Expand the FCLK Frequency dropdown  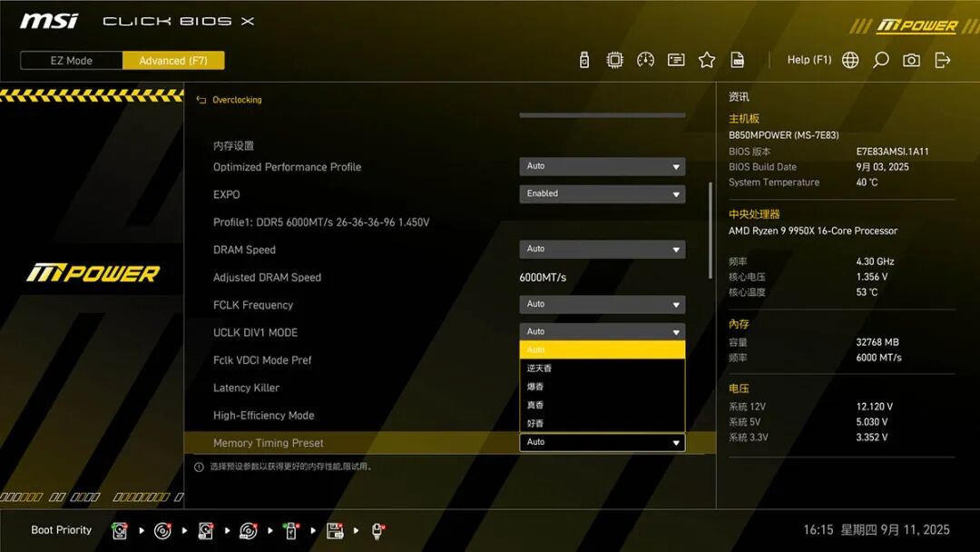602,304
